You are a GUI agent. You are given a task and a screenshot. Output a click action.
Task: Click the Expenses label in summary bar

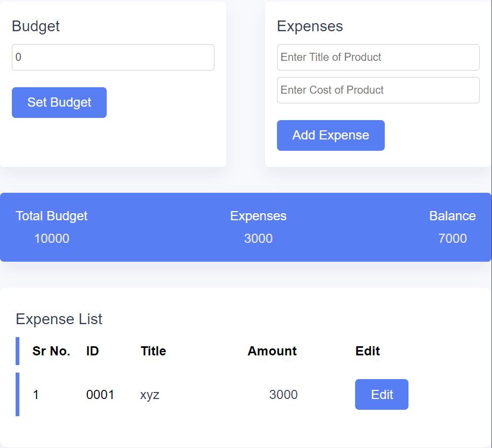(258, 216)
